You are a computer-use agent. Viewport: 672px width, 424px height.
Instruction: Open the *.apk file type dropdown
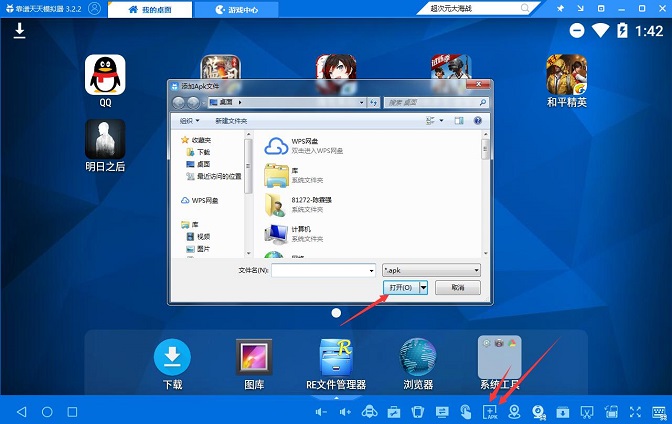pos(431,270)
